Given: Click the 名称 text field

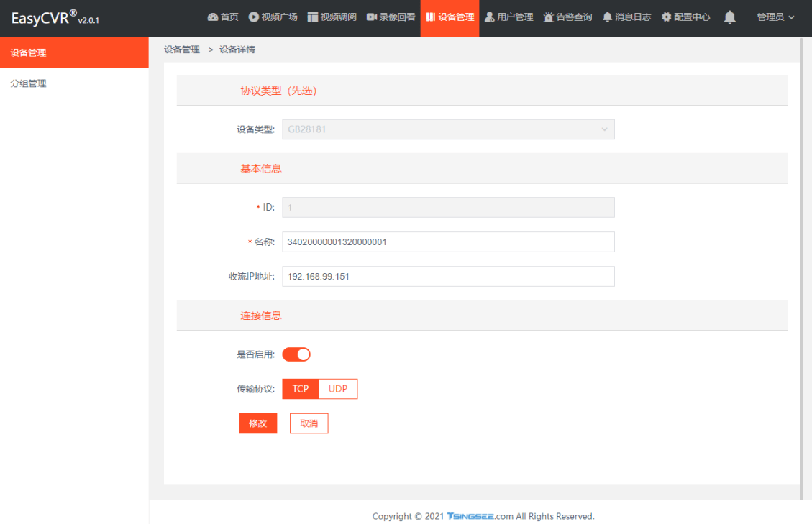Looking at the screenshot, I should [448, 242].
